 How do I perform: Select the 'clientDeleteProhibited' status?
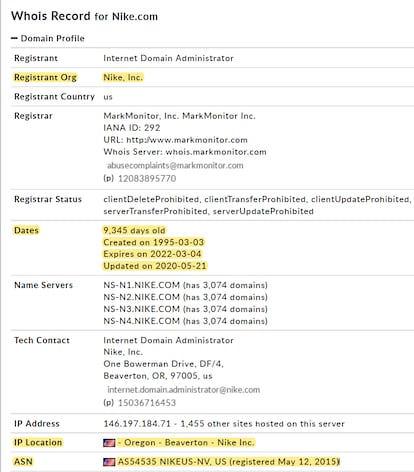tap(151, 199)
